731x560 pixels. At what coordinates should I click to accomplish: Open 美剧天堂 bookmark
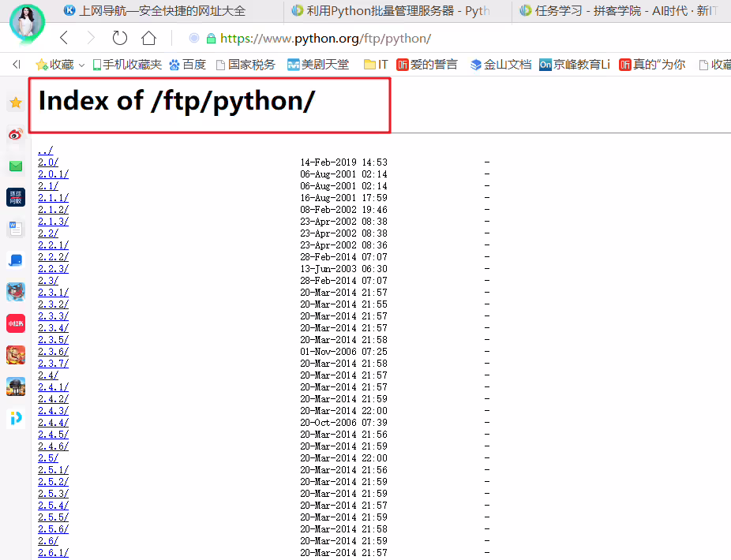[x=318, y=65]
